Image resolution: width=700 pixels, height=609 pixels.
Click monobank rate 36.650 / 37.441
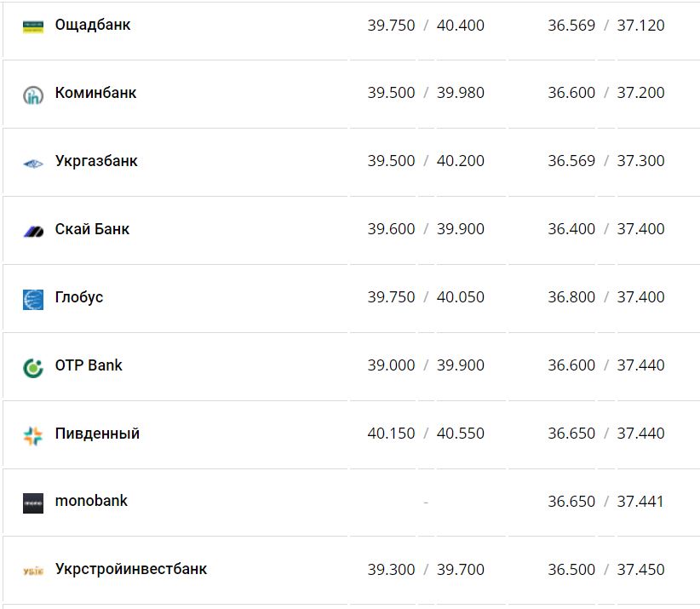coord(606,502)
